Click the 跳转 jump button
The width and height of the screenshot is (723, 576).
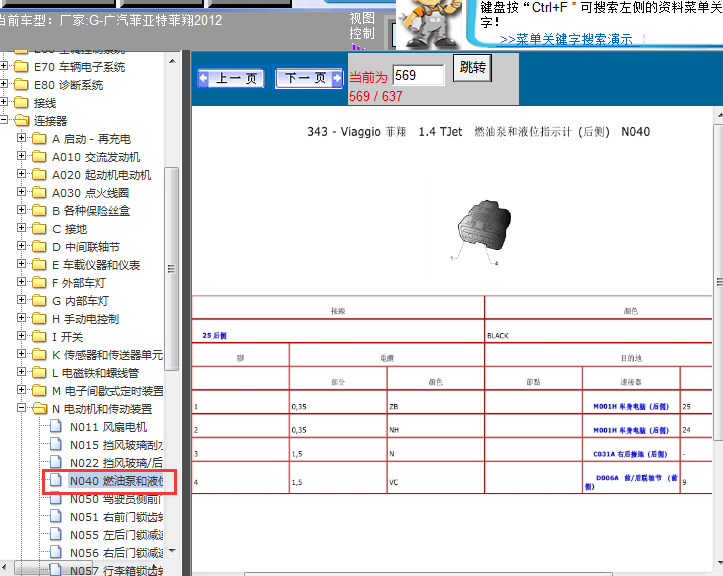(x=473, y=68)
